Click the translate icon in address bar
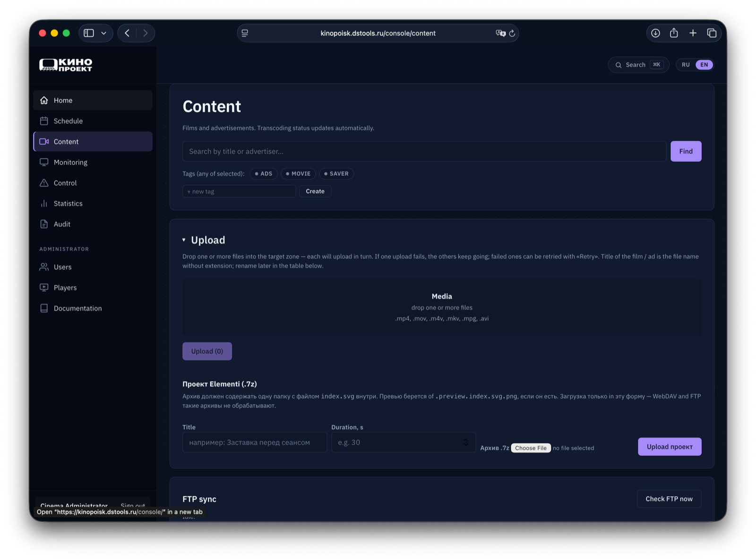The width and height of the screenshot is (756, 560). 500,33
